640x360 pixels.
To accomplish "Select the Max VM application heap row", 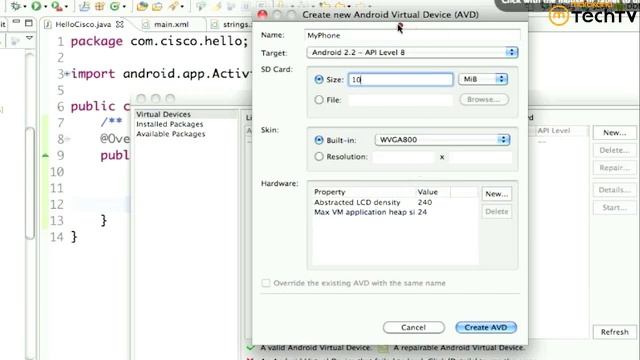I will tap(394, 212).
